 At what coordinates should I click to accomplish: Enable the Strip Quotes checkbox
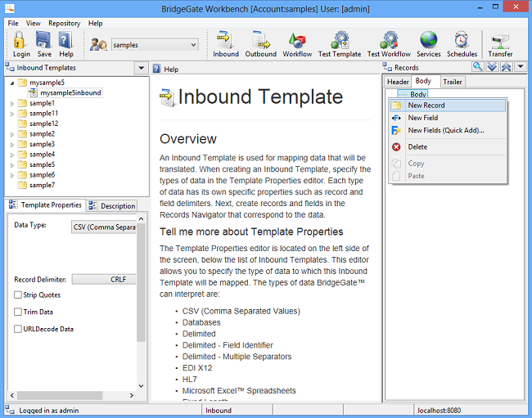pos(18,294)
